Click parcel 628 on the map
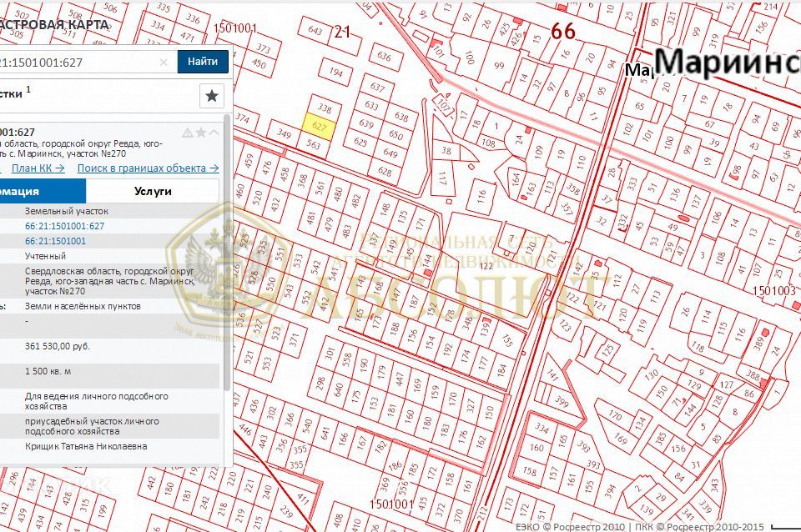This screenshot has width=801, height=532. pos(385,172)
